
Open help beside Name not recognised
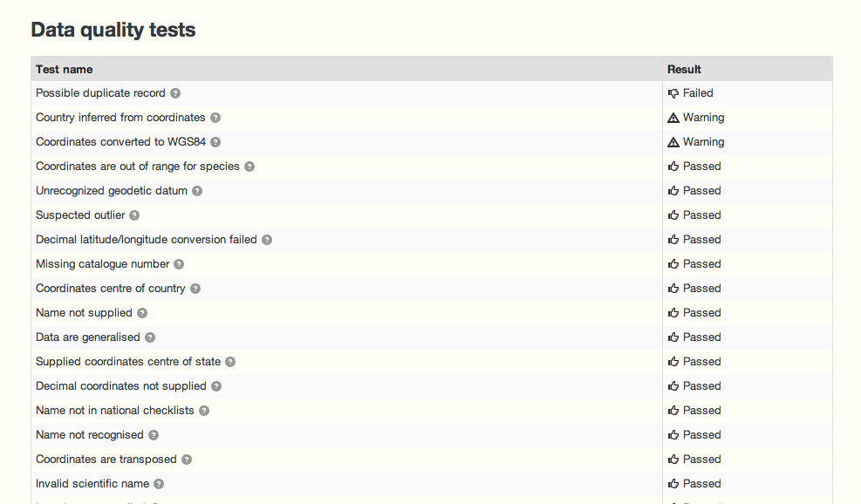pos(154,434)
